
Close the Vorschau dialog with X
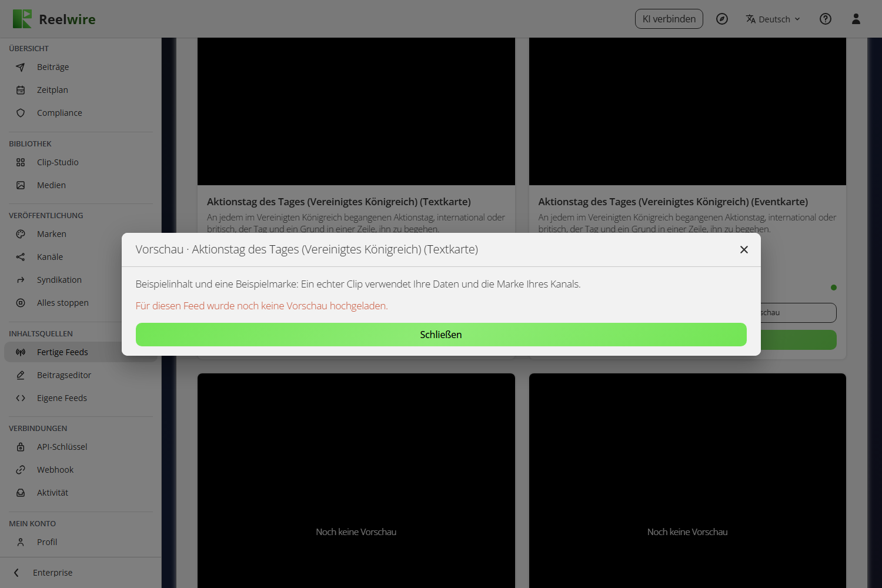point(744,250)
